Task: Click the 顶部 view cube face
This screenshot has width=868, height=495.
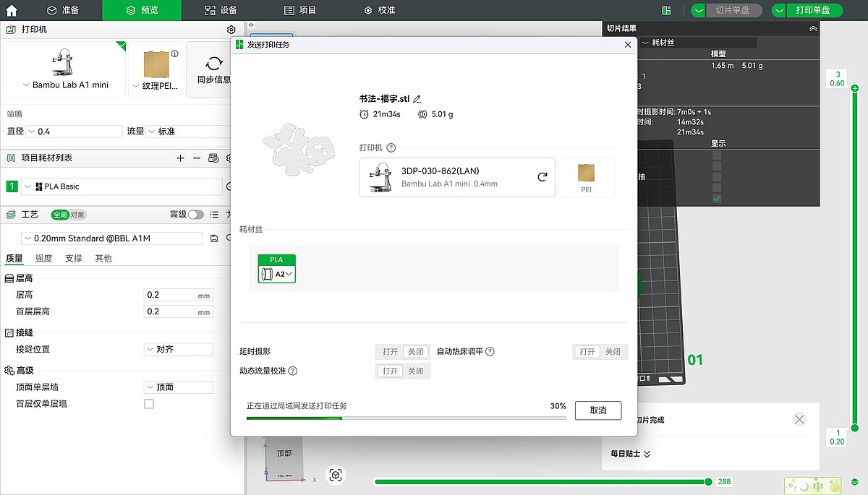Action: [284, 454]
